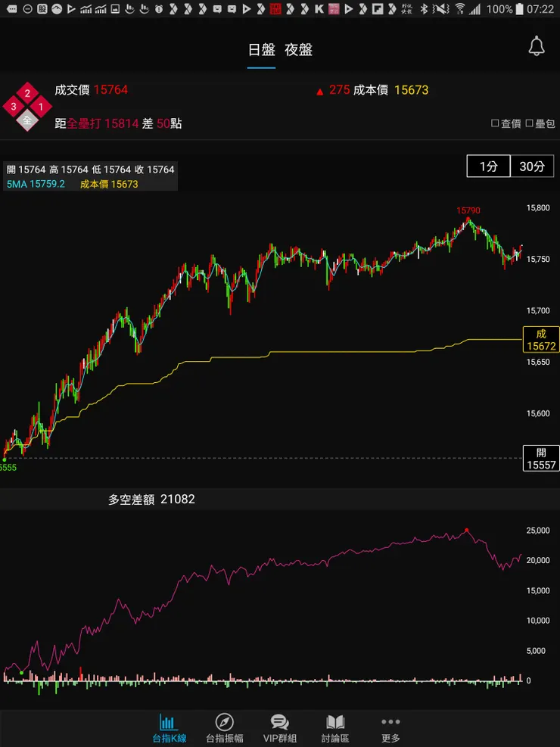Tap the 5MA 15759.2 legend
Viewport: 560px width, 747px height.
tap(36, 184)
